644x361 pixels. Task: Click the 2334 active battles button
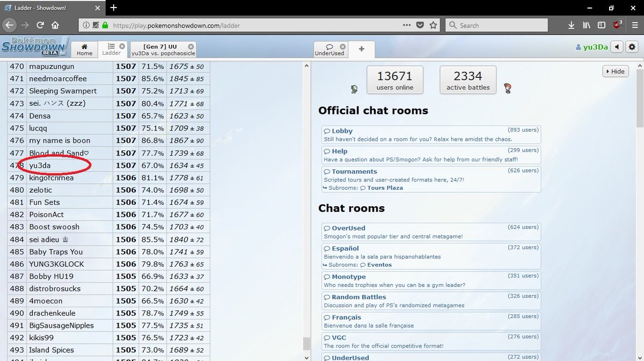pyautogui.click(x=468, y=80)
